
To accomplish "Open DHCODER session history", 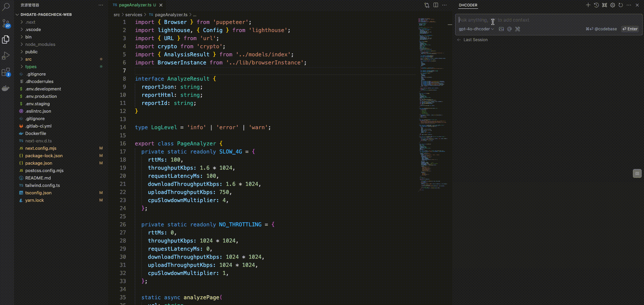I will pos(596,5).
